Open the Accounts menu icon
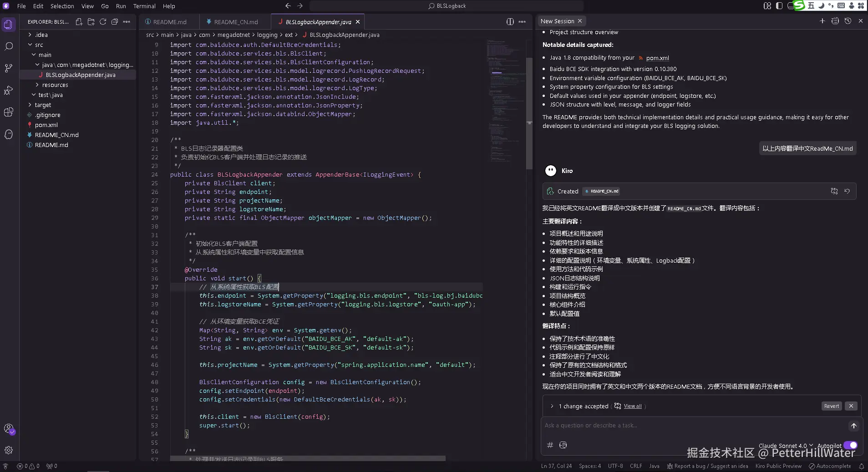 9,429
